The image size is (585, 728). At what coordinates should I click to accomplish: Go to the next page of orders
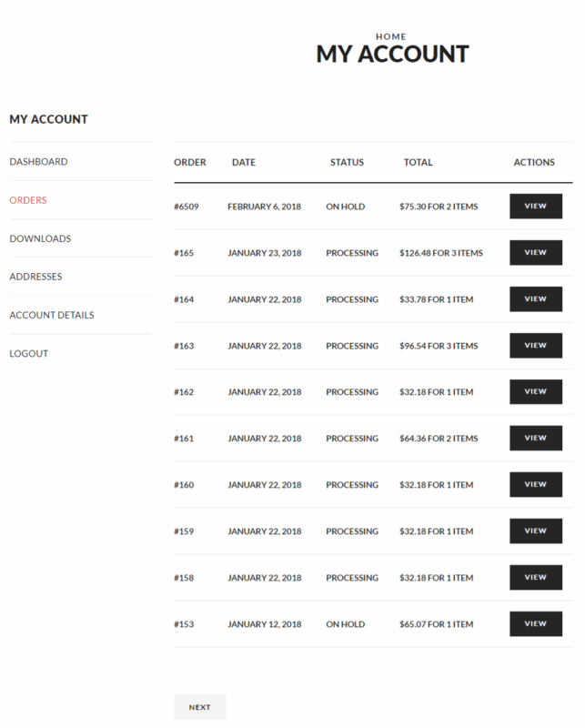199,706
